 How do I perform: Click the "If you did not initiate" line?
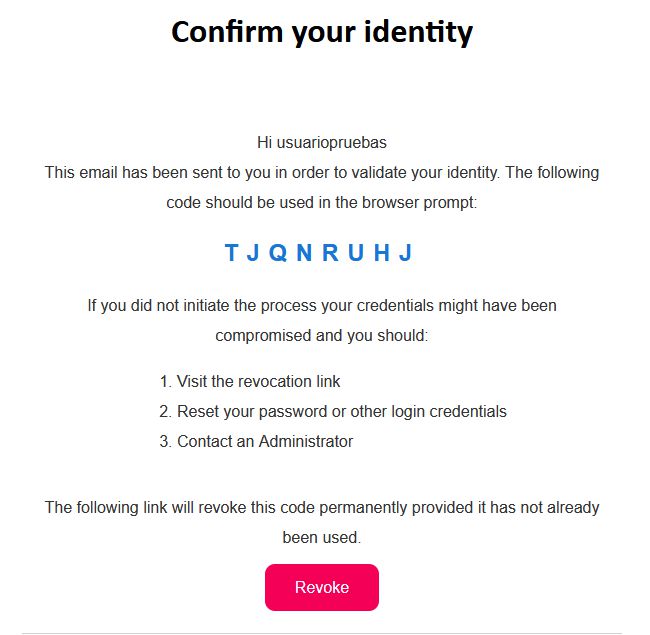pyautogui.click(x=322, y=305)
